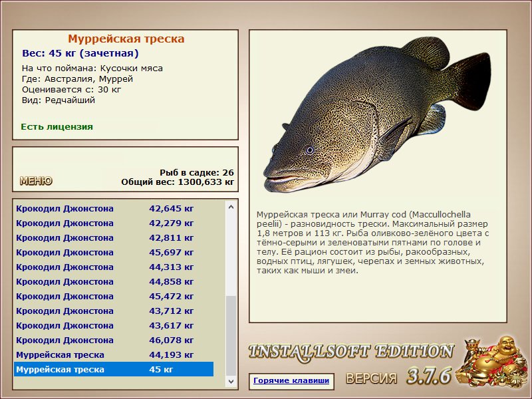This screenshot has width=532, height=399.
Task: Click the Murray cod description paragraph
Action: (372, 243)
